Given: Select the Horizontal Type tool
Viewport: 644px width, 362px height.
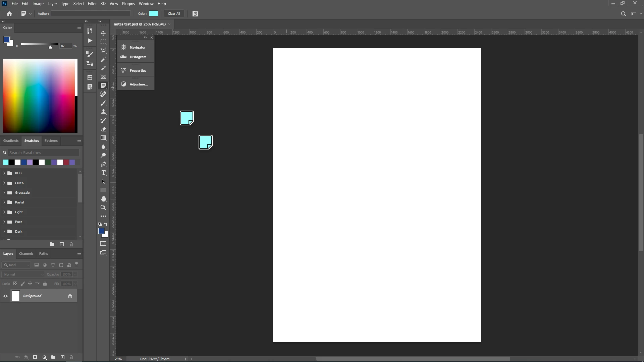Looking at the screenshot, I should [x=103, y=173].
